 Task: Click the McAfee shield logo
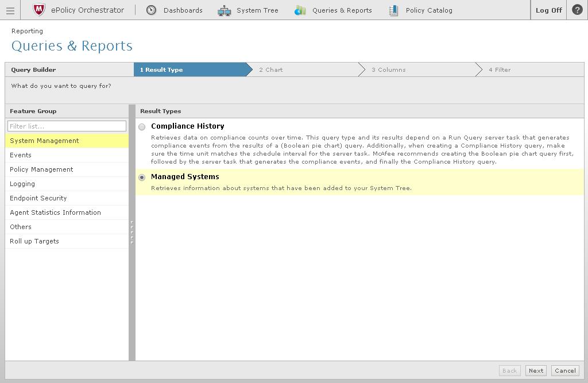(x=39, y=10)
